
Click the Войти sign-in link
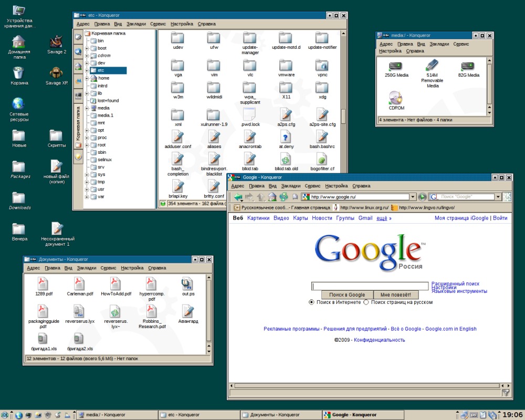[x=500, y=218]
